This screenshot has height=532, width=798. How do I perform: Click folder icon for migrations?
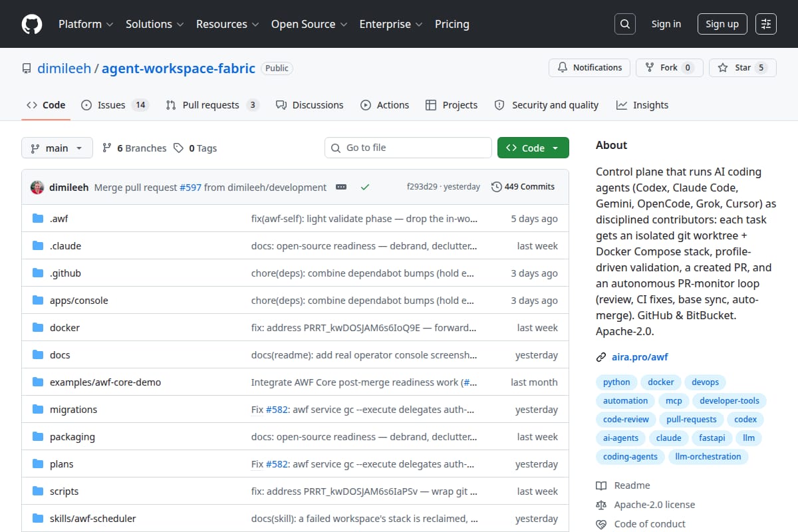(x=38, y=410)
